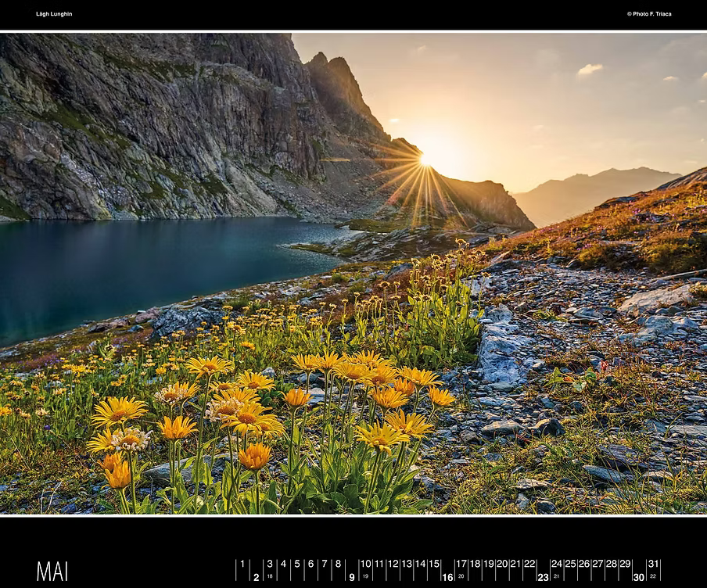Select day 15 in the calendar strip
The height and width of the screenshot is (588, 707).
click(x=434, y=564)
